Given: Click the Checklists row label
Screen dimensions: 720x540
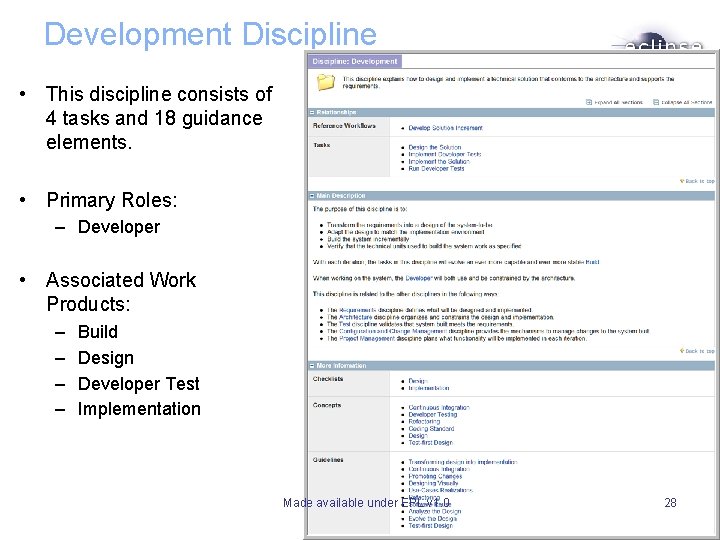Looking at the screenshot, I should (x=328, y=379).
